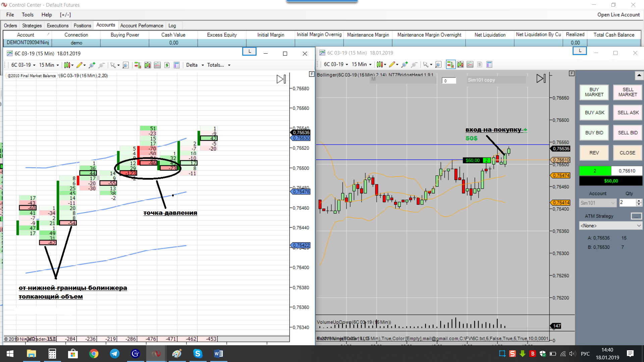
Task: Open drawing tools pencil in left chart
Action: pyautogui.click(x=79, y=65)
